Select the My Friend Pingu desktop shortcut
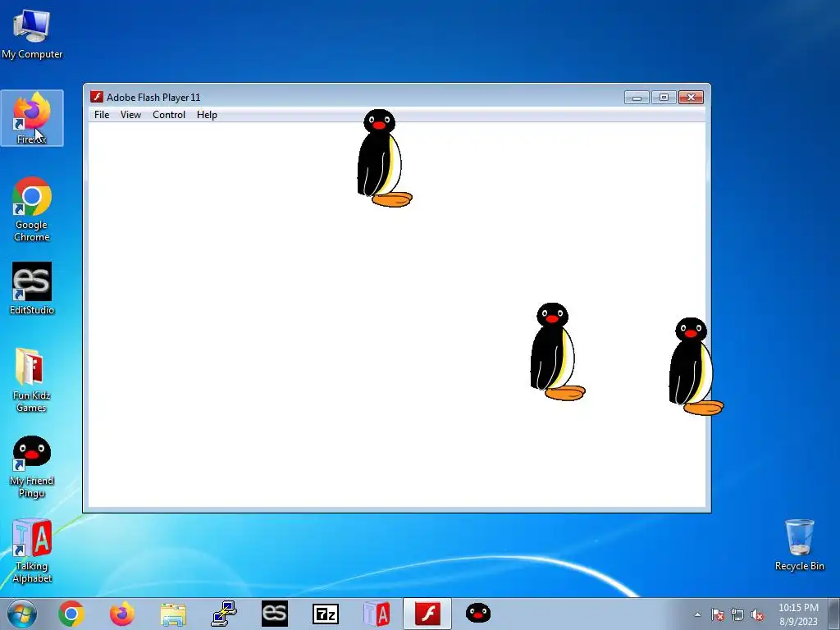This screenshot has height=630, width=840. point(32,466)
